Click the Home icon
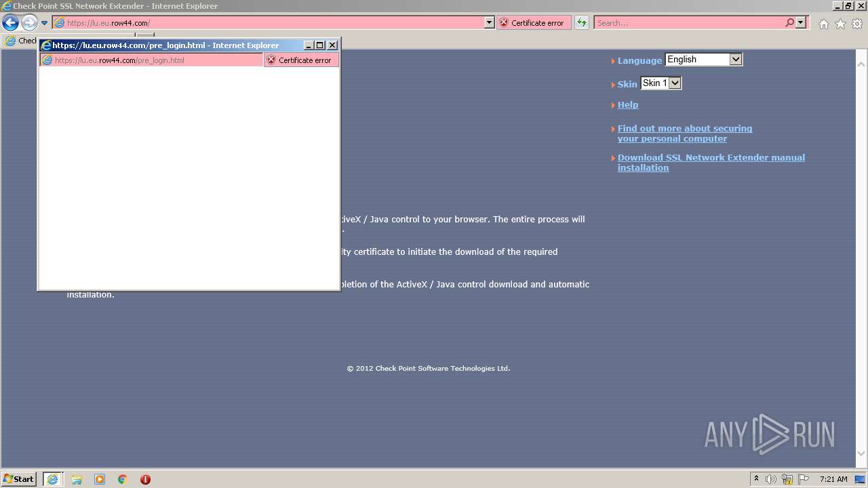This screenshot has width=868, height=488. pos(823,24)
